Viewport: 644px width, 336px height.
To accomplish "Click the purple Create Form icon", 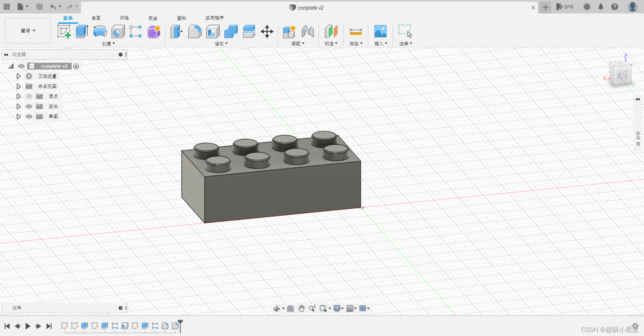I will (154, 32).
